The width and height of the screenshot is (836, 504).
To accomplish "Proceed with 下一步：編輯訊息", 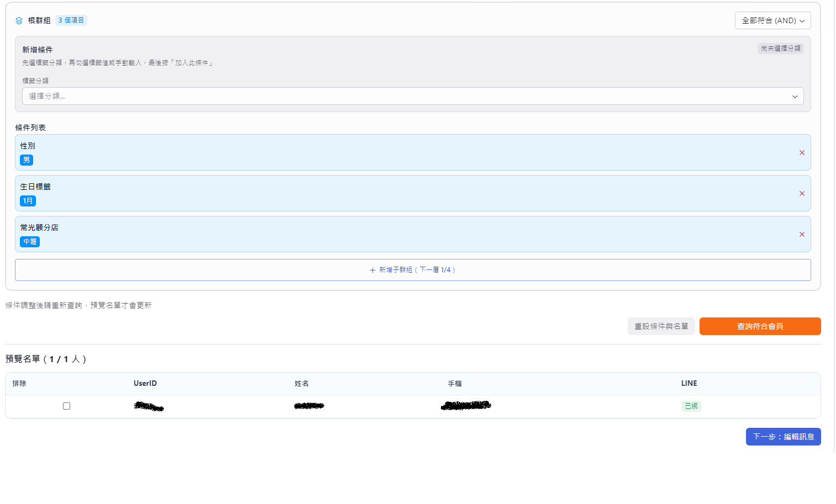I will [x=783, y=437].
